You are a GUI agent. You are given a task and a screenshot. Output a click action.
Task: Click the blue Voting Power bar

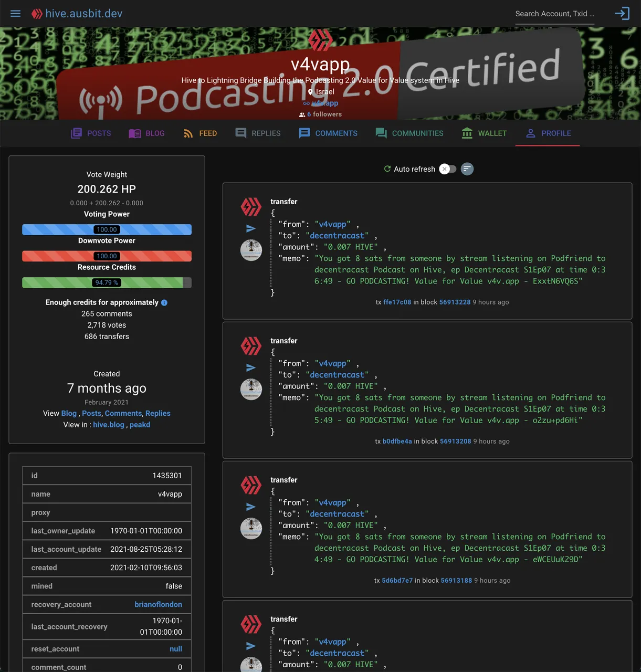click(x=107, y=229)
